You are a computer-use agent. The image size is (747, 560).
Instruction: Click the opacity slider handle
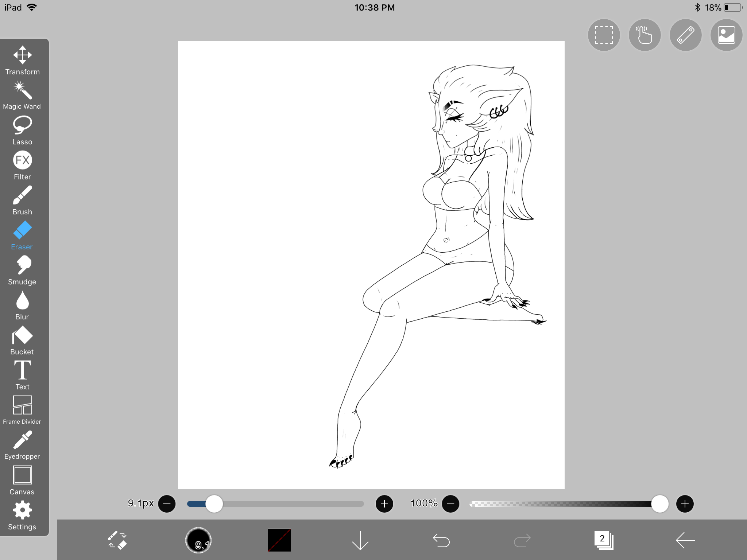tap(660, 504)
